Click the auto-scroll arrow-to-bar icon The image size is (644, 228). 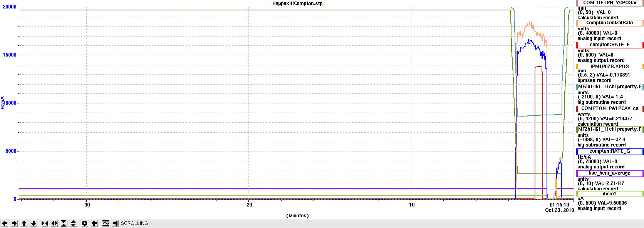tap(115, 223)
